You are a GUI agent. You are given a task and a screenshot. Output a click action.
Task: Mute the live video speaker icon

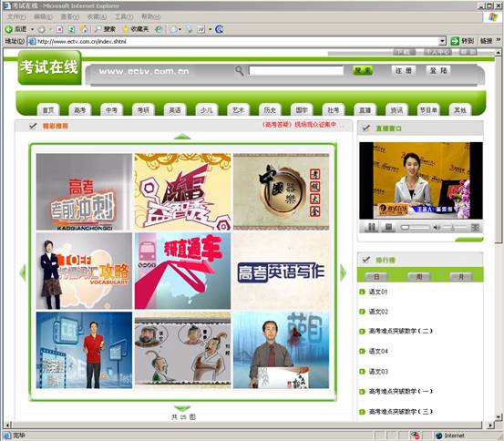coord(437,228)
